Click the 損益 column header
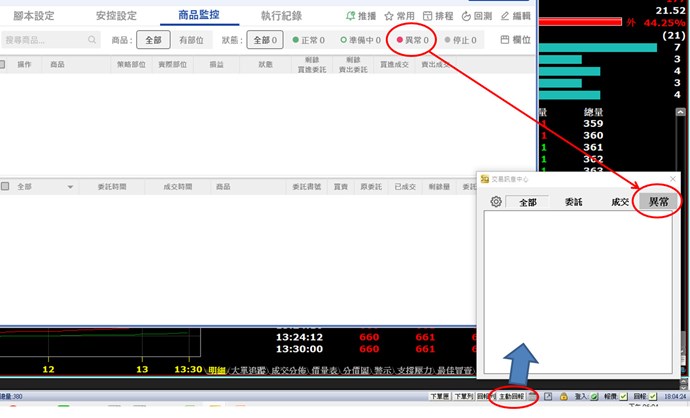The width and height of the screenshot is (690, 418). click(216, 65)
